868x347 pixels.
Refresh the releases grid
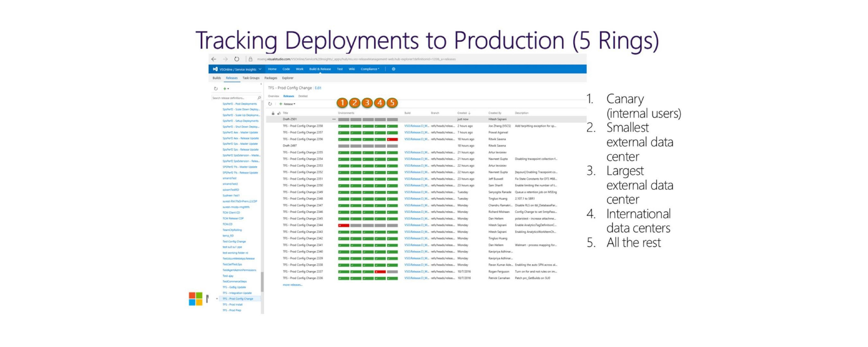pos(270,104)
